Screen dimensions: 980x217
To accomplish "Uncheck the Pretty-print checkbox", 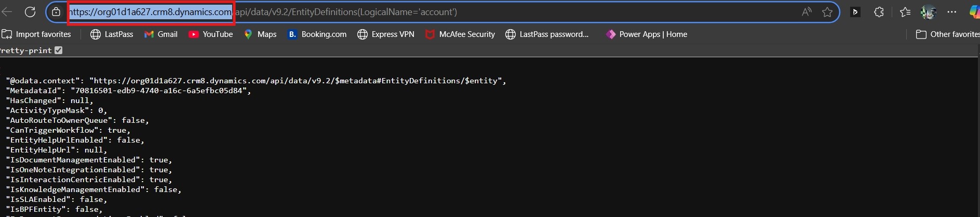I will [x=58, y=50].
